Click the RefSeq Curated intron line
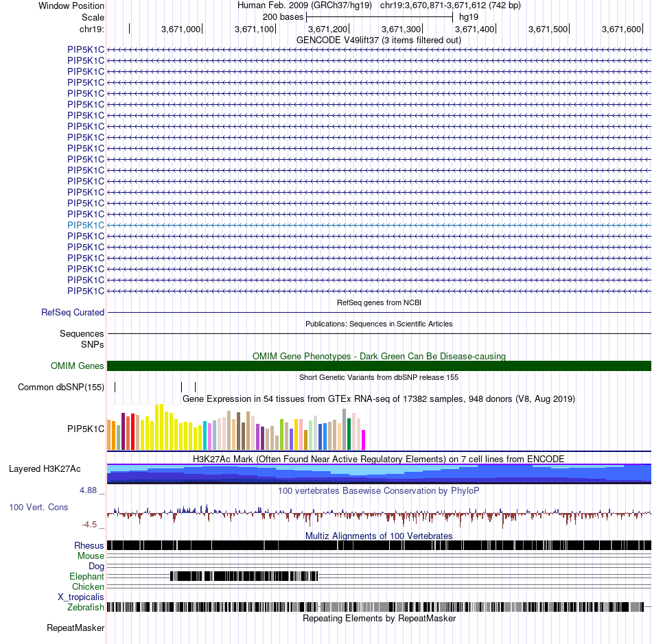Image resolution: width=652 pixels, height=644 pixels. point(380,313)
